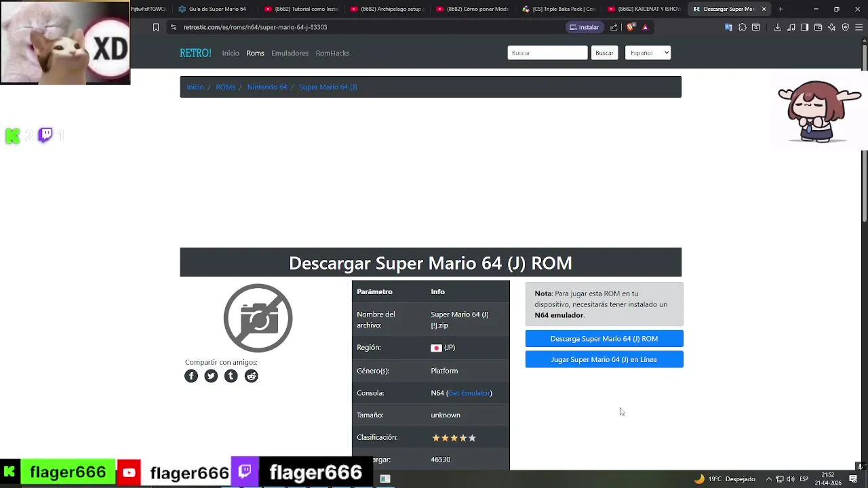Viewport: 868px width, 488px height.
Task: Open the Leo AI sparkle icon
Action: pos(831,27)
